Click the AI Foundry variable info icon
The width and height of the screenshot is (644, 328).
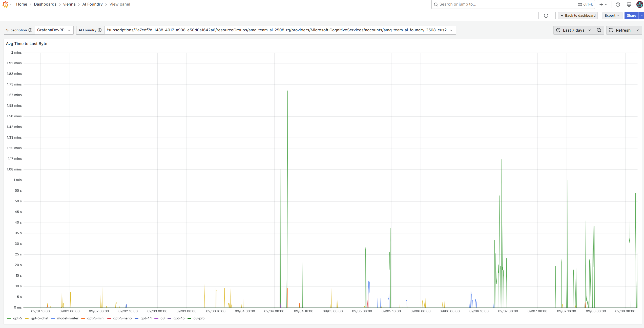click(x=100, y=30)
